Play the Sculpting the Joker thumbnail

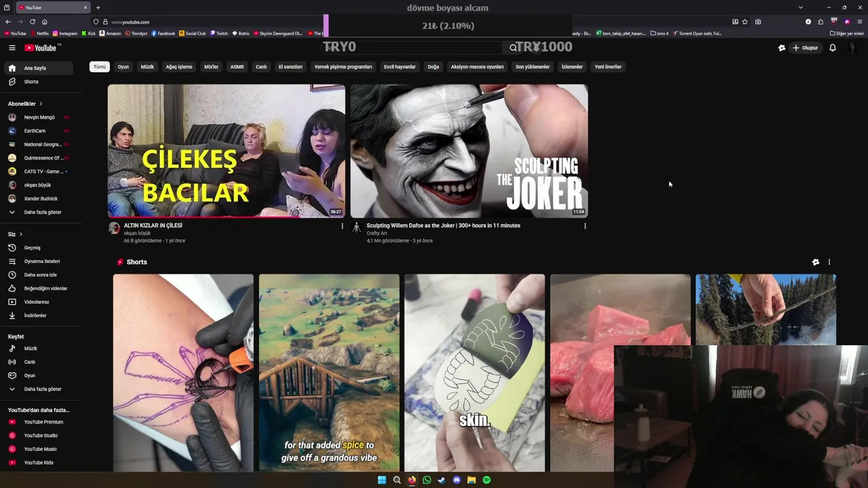point(469,150)
